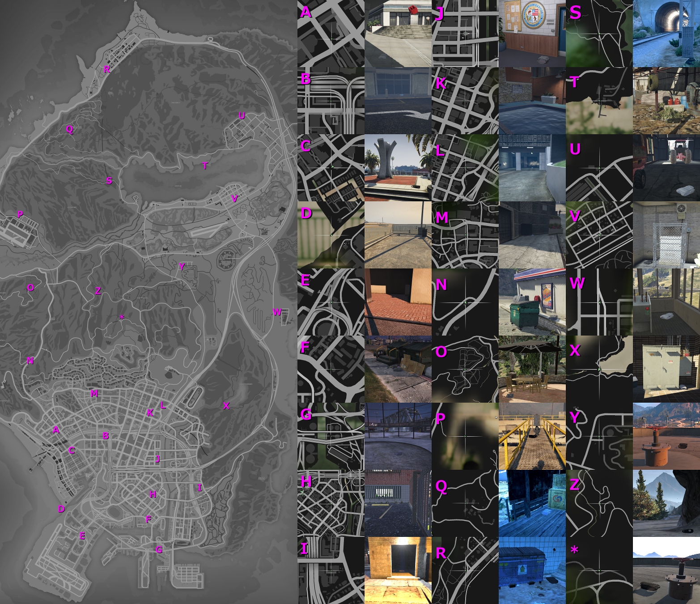
Task: Open the sculpture photo for location C
Action: 398,168
